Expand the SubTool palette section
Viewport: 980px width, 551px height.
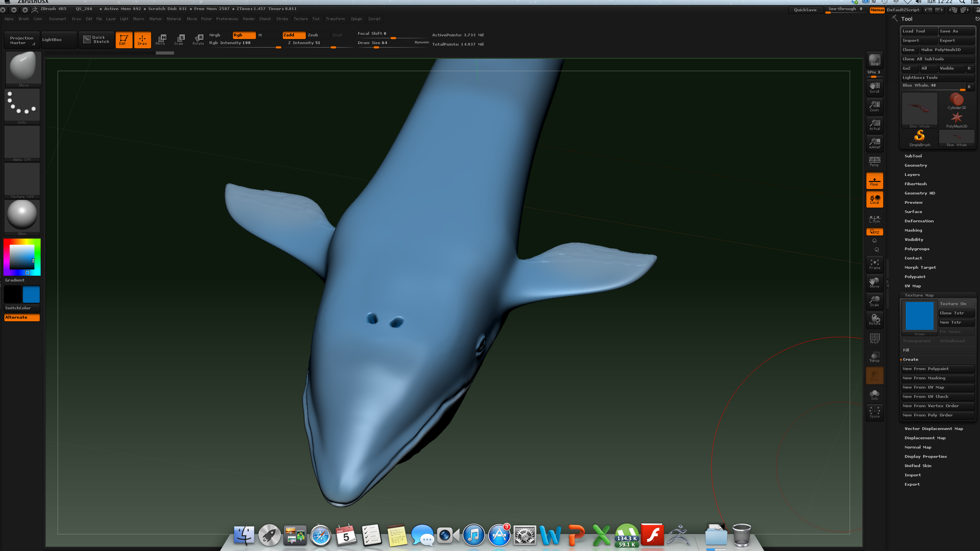(x=913, y=156)
